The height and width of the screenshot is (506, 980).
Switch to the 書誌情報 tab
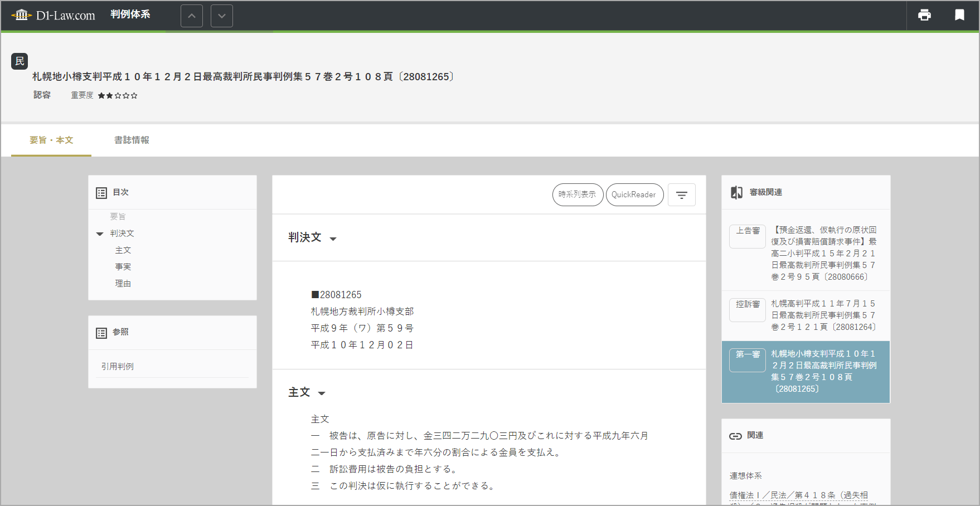click(x=132, y=140)
